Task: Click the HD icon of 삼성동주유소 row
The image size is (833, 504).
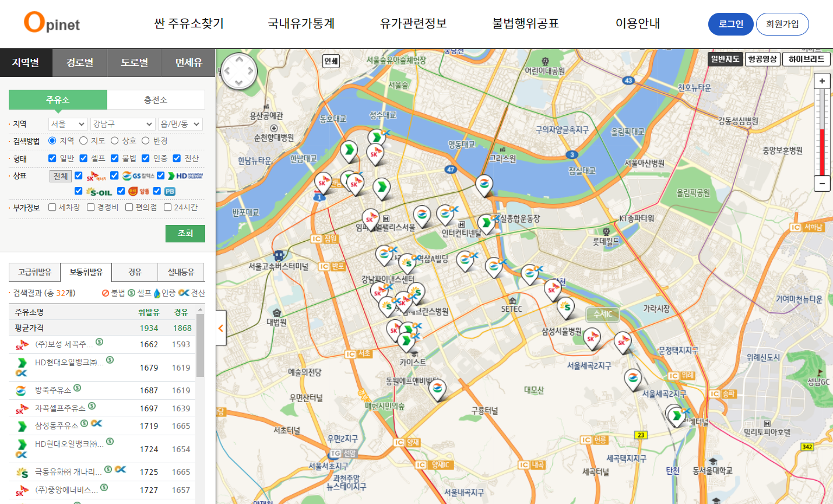Action: click(22, 427)
